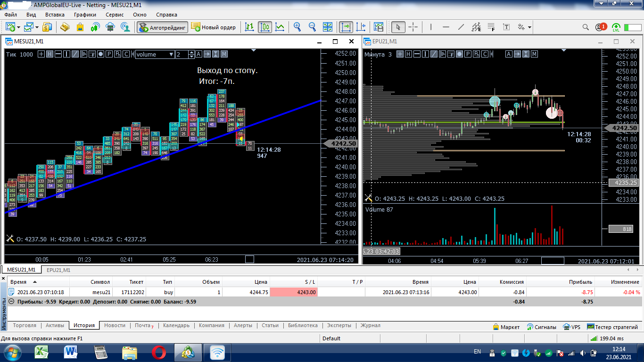The width and height of the screenshot is (644, 362).
Task: Toggle Алготрейдинг button
Action: coord(163,27)
